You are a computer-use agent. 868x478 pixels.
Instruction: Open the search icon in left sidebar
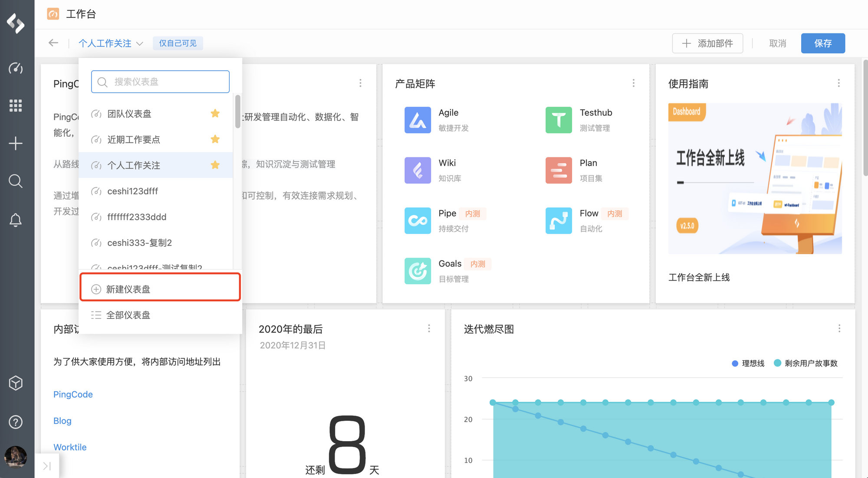(x=16, y=181)
